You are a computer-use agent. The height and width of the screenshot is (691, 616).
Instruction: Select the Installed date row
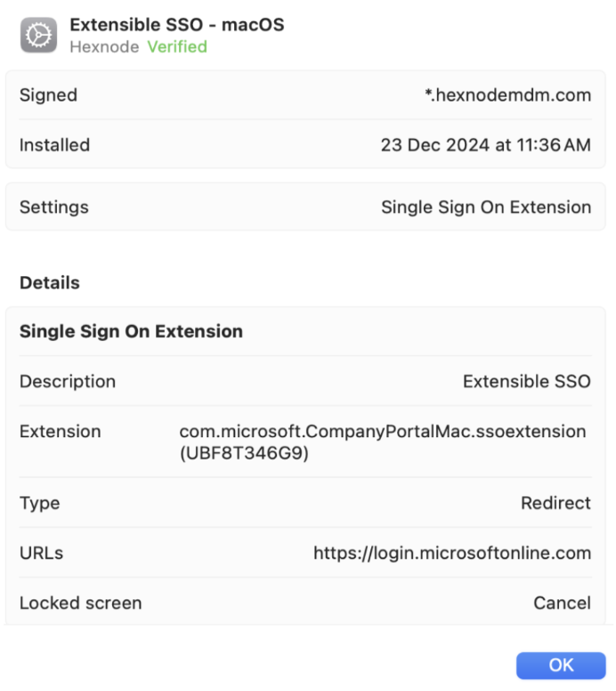click(x=307, y=145)
